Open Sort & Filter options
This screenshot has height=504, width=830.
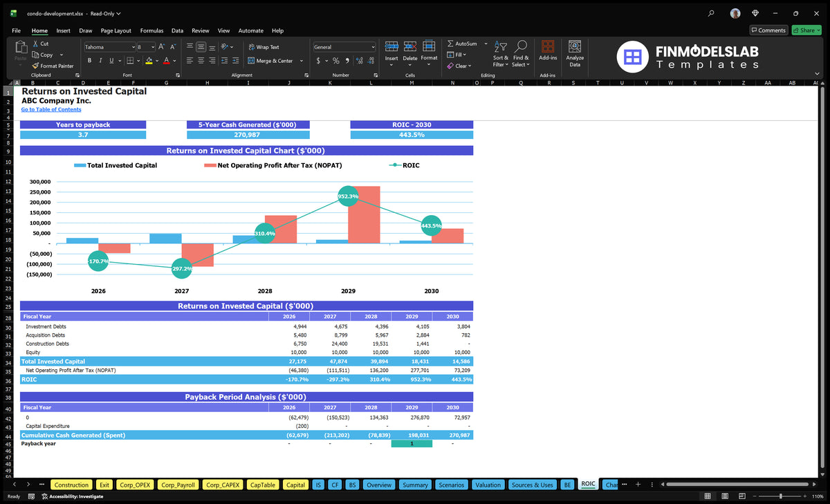pyautogui.click(x=501, y=53)
